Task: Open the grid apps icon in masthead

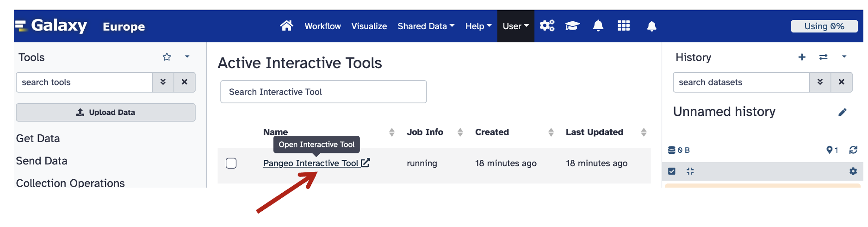Action: tap(624, 26)
